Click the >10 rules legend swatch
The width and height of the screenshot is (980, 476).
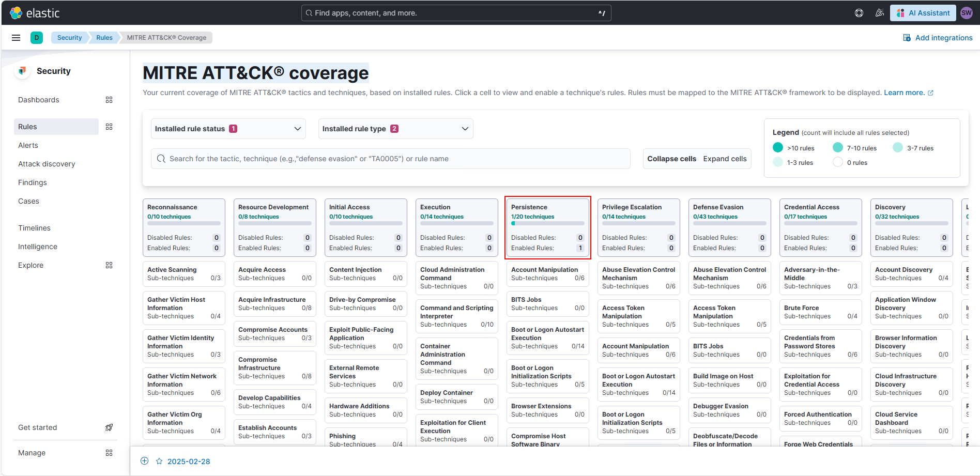[778, 148]
